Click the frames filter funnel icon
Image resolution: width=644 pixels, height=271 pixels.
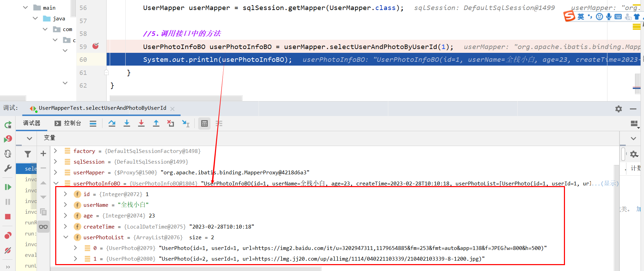pyautogui.click(x=28, y=154)
